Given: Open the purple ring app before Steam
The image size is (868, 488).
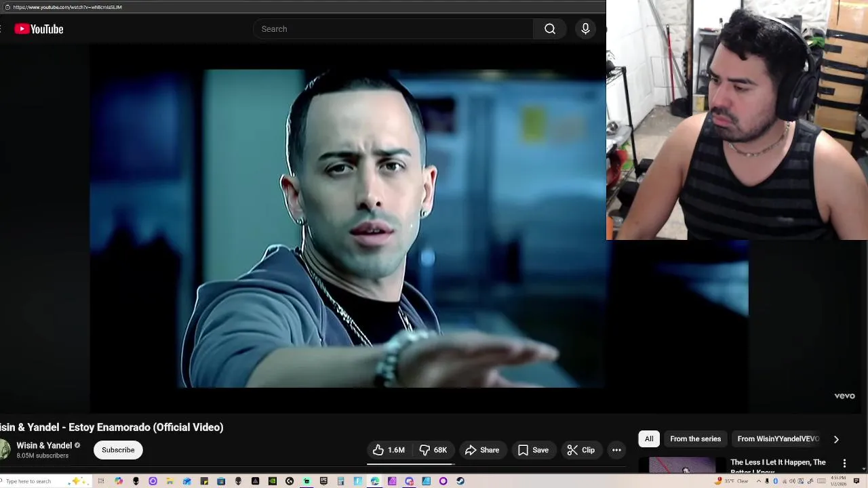Looking at the screenshot, I should tap(443, 481).
